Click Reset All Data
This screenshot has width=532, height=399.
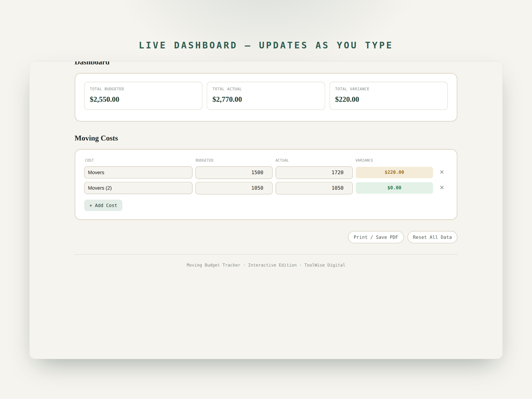click(432, 237)
